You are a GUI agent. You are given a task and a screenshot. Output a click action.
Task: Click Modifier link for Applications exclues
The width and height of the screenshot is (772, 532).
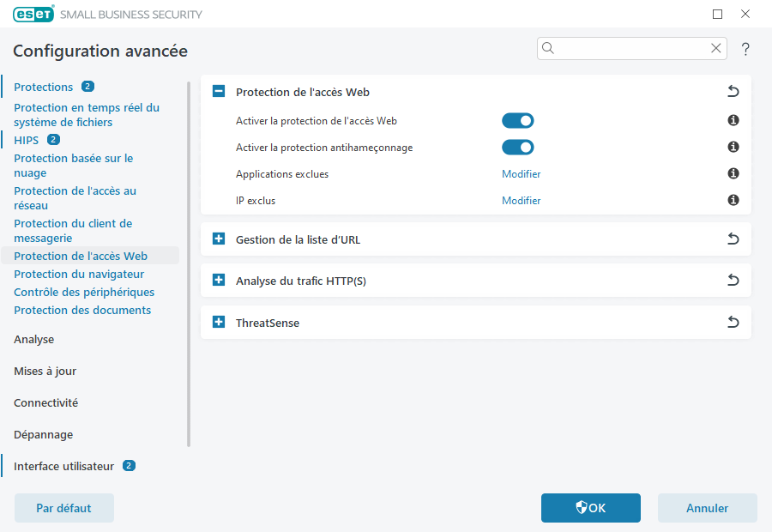521,174
